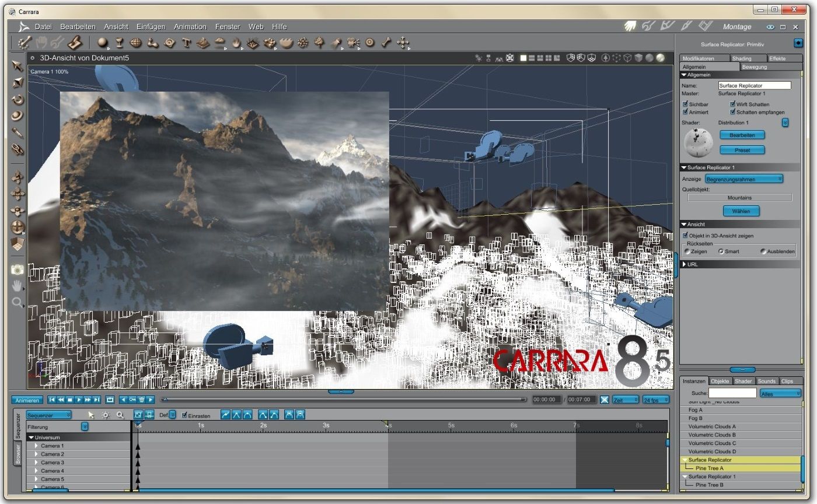Click the blue arrow button beside Surface Replicator title
The image size is (817, 504).
(799, 43)
